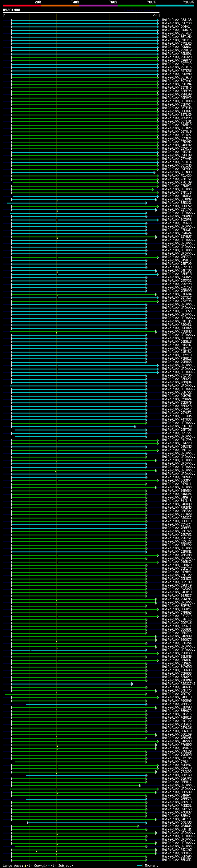
Task: Click the red 20% identity legend bar
Action: pyautogui.click(x=22, y=6)
